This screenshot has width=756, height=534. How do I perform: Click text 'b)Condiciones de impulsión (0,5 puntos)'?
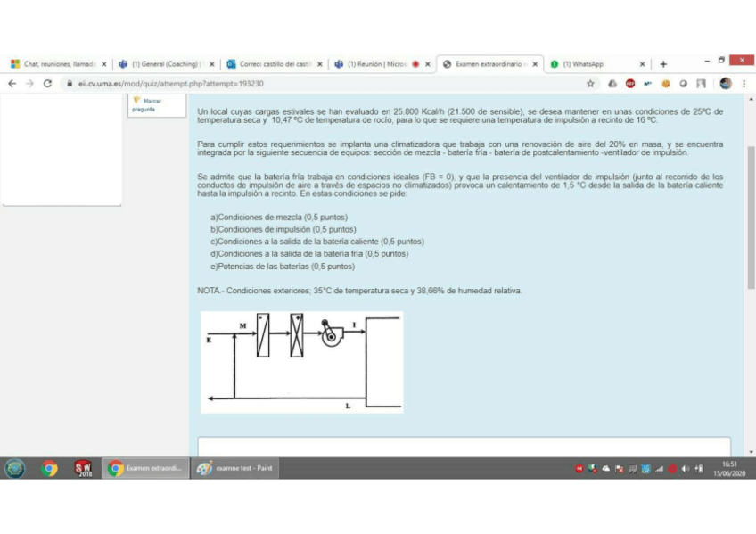click(283, 229)
